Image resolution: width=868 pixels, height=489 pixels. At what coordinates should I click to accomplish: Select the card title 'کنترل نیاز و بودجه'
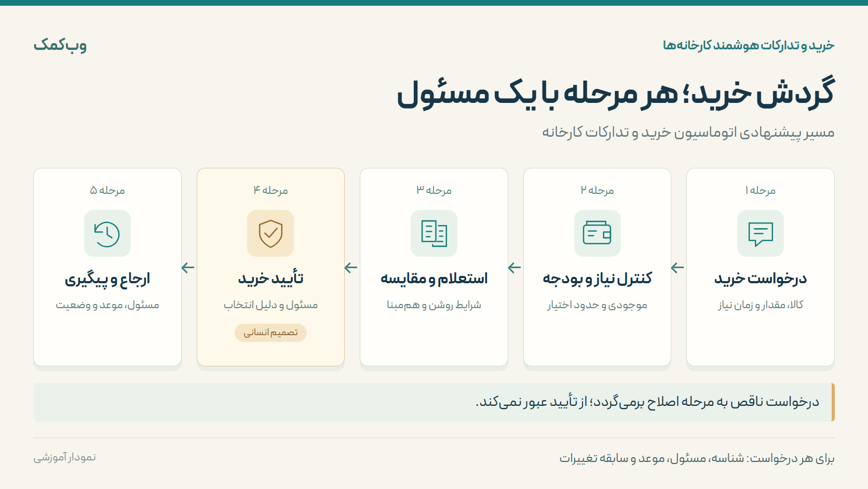[x=597, y=279]
